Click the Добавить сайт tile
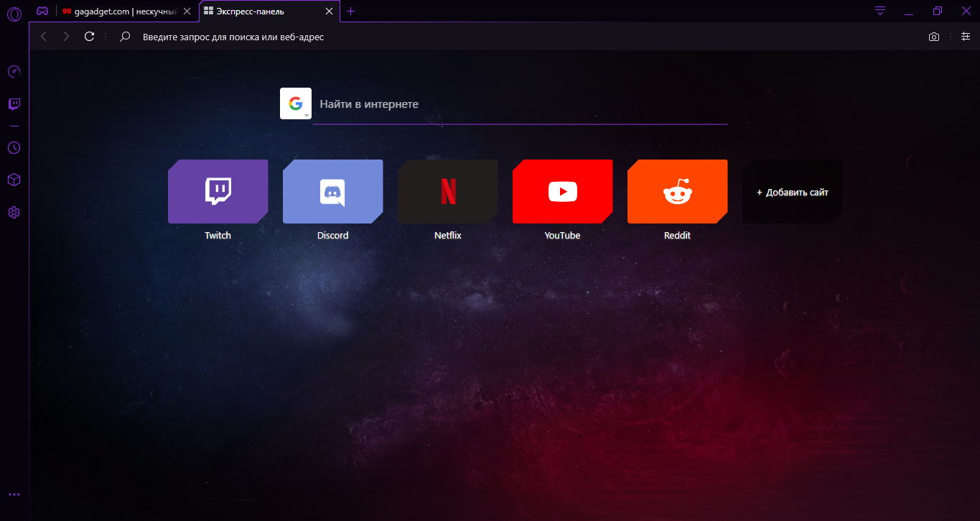The height and width of the screenshot is (521, 980). (x=792, y=192)
